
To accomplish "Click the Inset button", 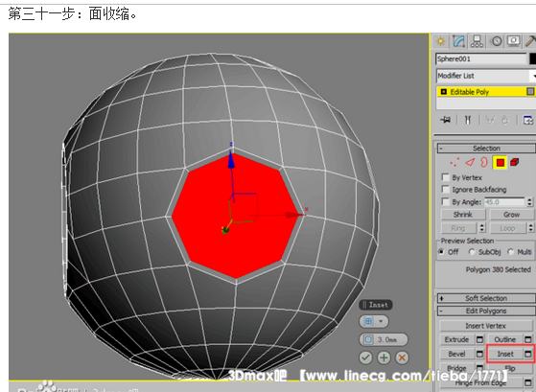I will click(x=505, y=354).
